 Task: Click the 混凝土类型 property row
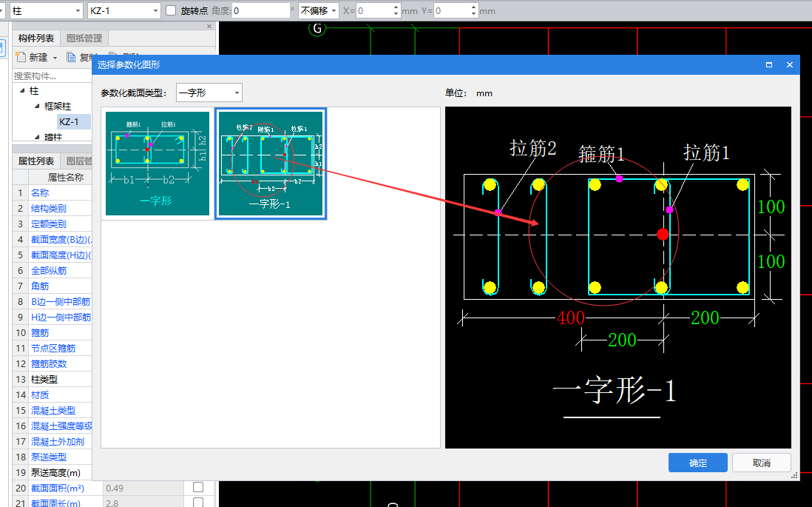[53, 411]
